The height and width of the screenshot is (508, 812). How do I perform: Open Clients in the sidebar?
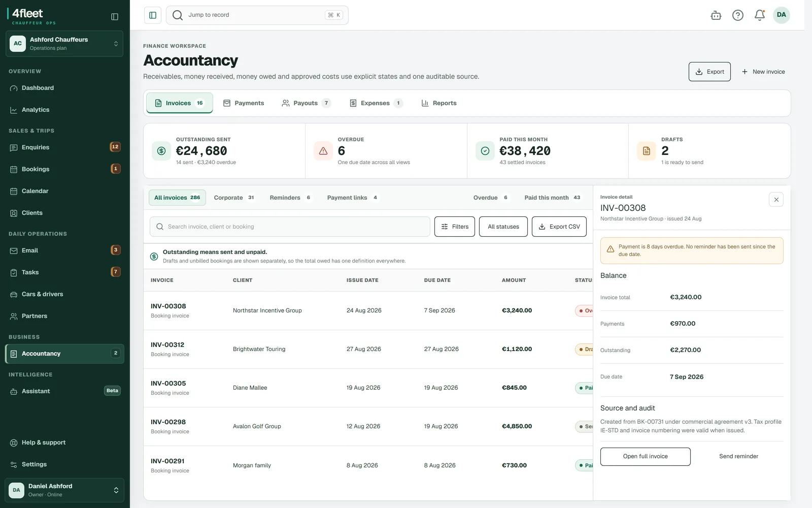pos(64,213)
